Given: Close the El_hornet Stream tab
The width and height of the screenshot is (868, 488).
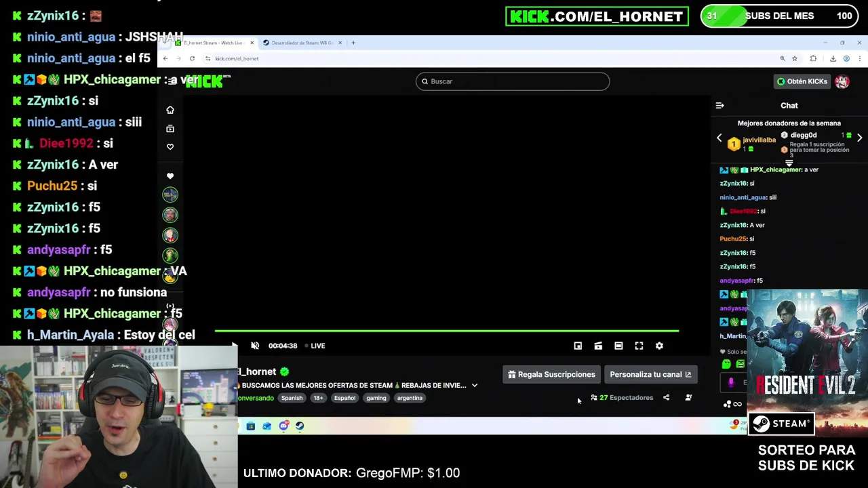Looking at the screenshot, I should click(x=252, y=43).
